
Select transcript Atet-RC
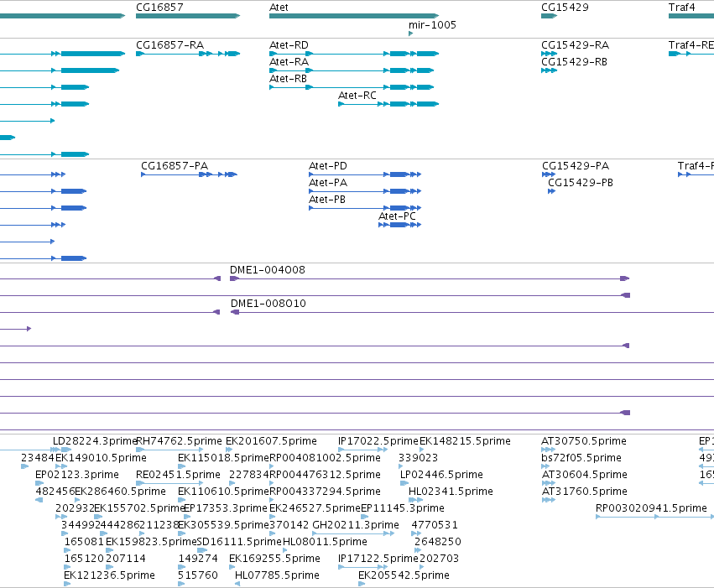point(388,104)
